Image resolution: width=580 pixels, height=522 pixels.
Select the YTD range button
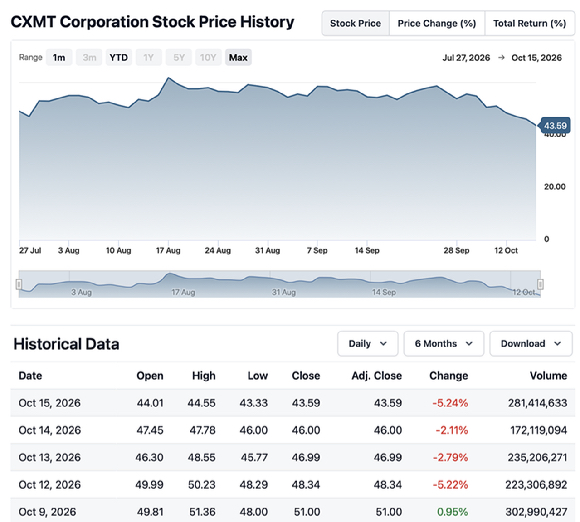tap(118, 58)
